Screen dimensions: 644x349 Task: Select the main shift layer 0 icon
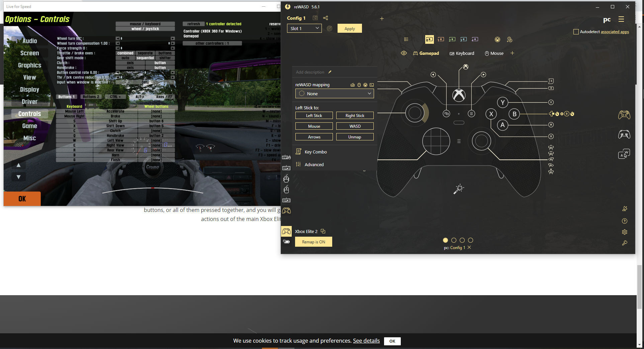(x=429, y=39)
